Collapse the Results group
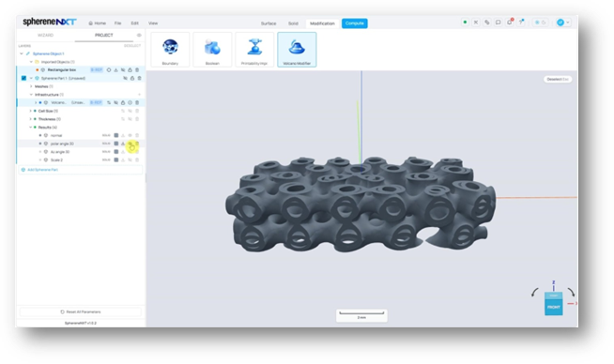Viewport: 614px width, 364px height. click(x=31, y=128)
